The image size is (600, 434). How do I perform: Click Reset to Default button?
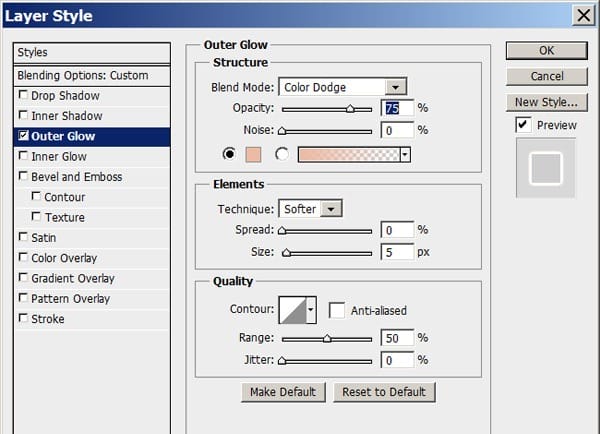click(x=384, y=392)
